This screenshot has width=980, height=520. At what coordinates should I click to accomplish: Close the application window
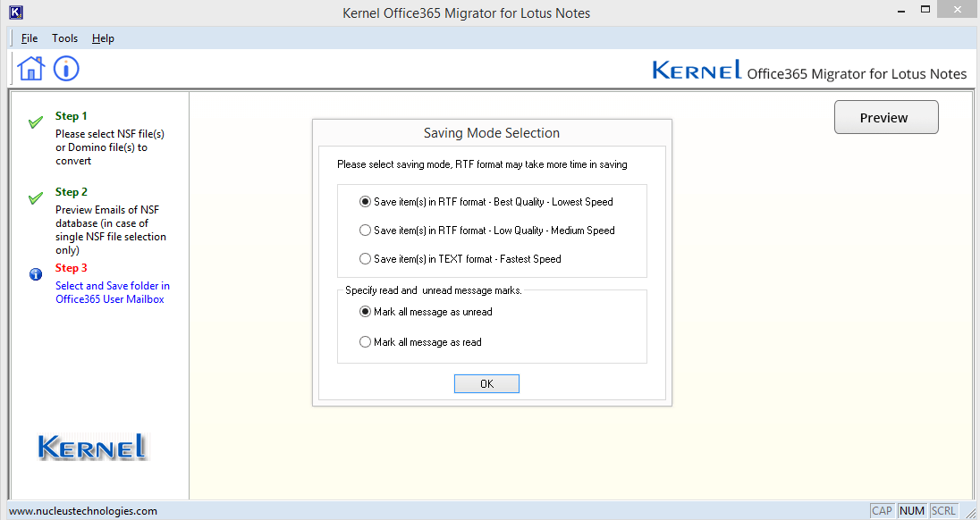(958, 10)
